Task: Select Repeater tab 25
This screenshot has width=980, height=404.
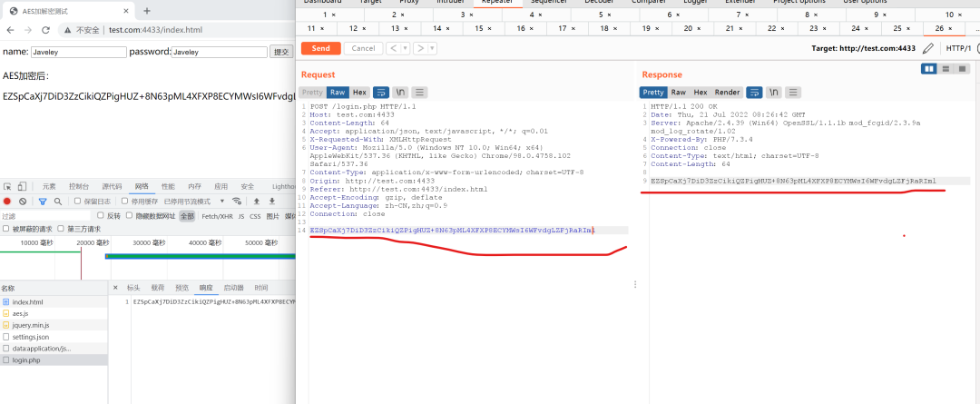Action: pos(901,29)
